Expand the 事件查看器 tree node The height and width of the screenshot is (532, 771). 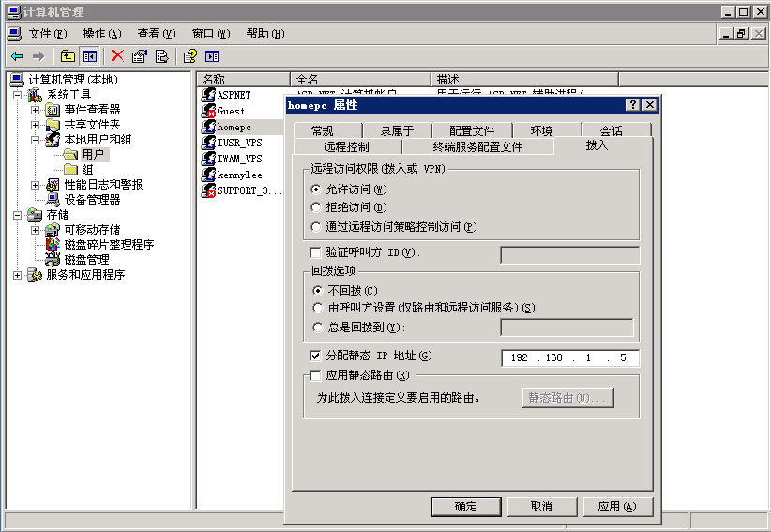[35, 110]
